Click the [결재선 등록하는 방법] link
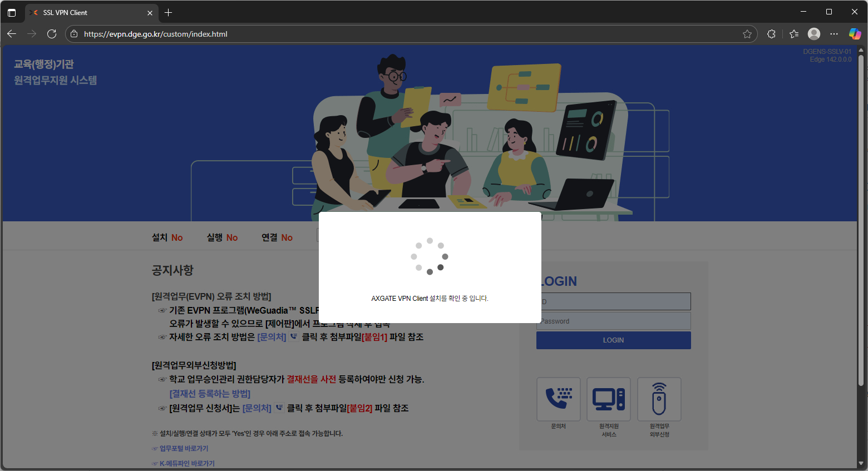Image resolution: width=868 pixels, height=471 pixels. tap(210, 393)
